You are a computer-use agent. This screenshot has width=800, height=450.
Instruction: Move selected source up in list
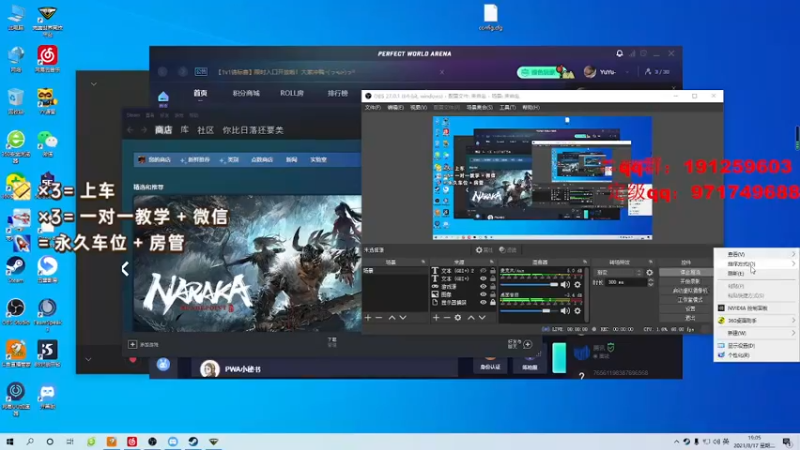[471, 317]
